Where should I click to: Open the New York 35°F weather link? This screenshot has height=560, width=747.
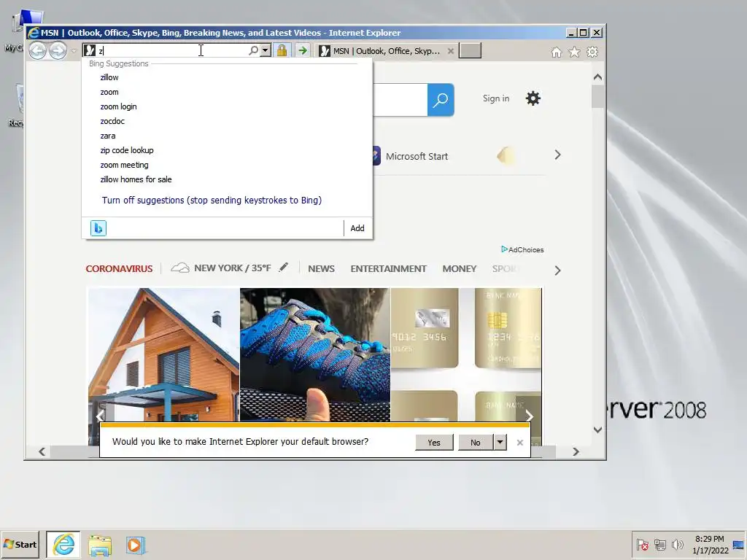coord(221,268)
